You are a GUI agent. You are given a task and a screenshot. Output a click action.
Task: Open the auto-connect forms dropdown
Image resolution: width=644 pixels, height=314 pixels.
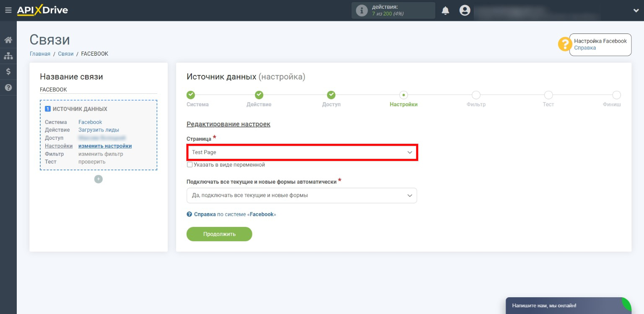(302, 196)
